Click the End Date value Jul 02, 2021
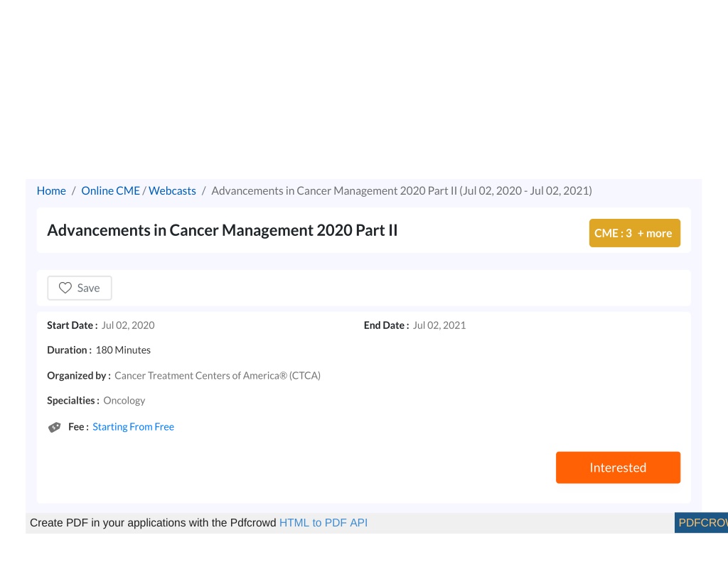728x562 pixels. 439,325
